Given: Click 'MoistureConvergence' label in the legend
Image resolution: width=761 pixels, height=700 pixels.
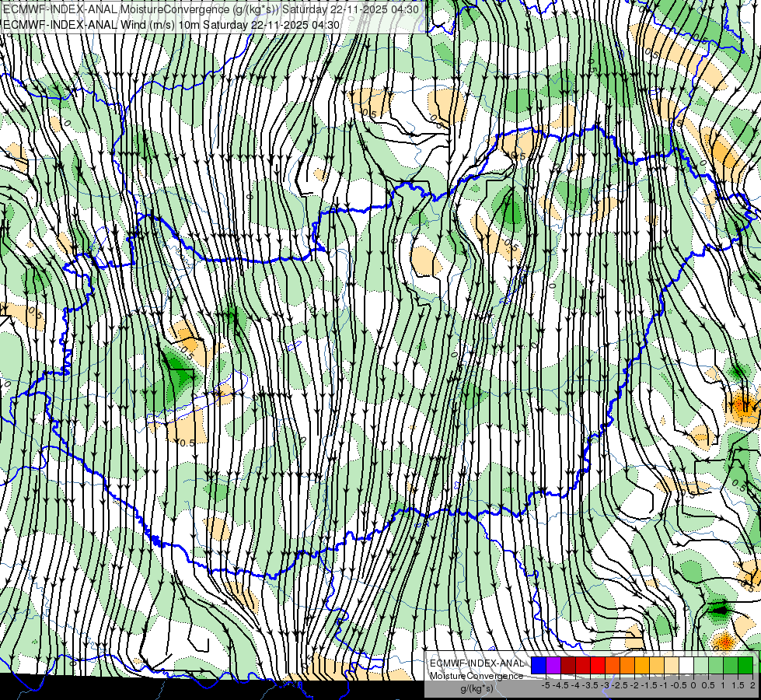Looking at the screenshot, I should click(476, 676).
